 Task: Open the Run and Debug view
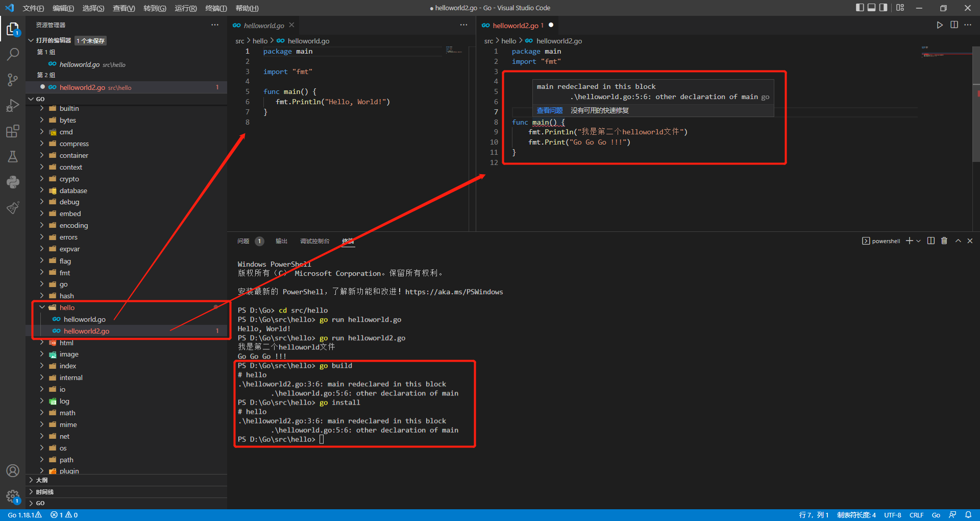13,105
